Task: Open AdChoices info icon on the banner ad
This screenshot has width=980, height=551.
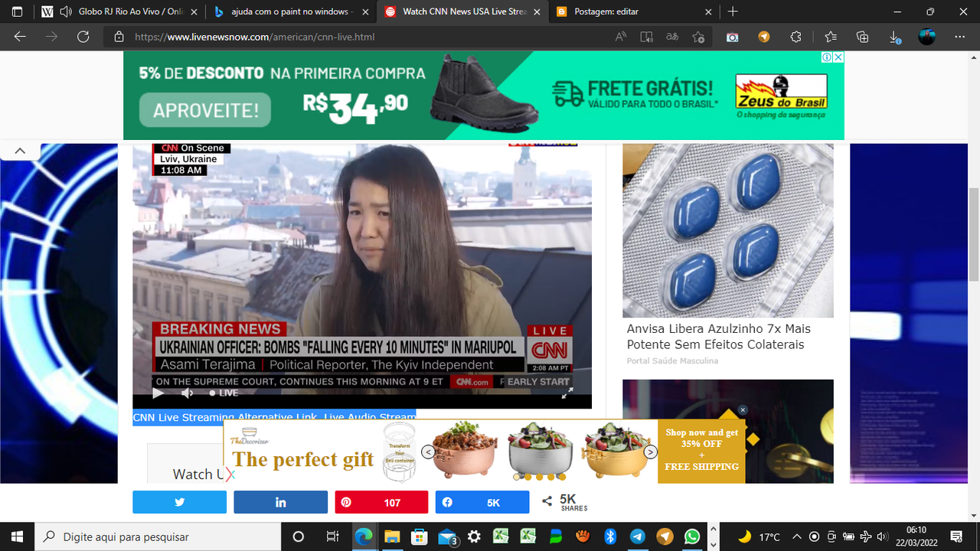Action: (x=827, y=57)
